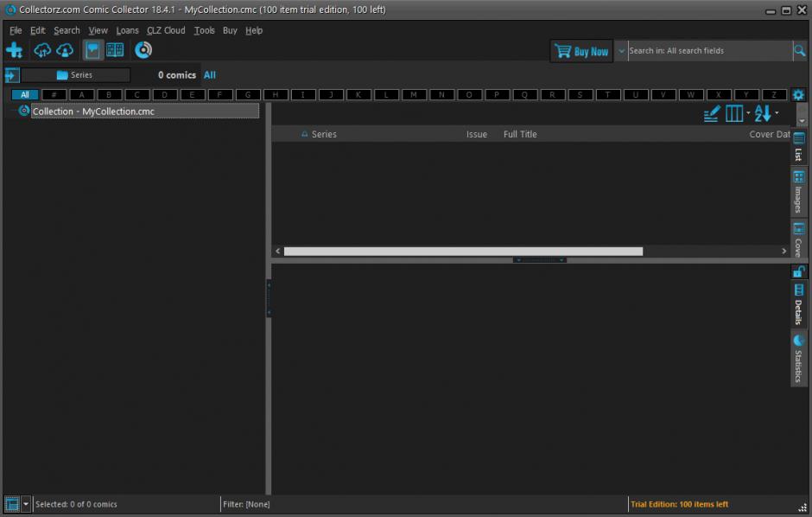Viewport: 812px width, 517px height.
Task: Click the list horizontal scrollbar thumb
Action: 464,252
